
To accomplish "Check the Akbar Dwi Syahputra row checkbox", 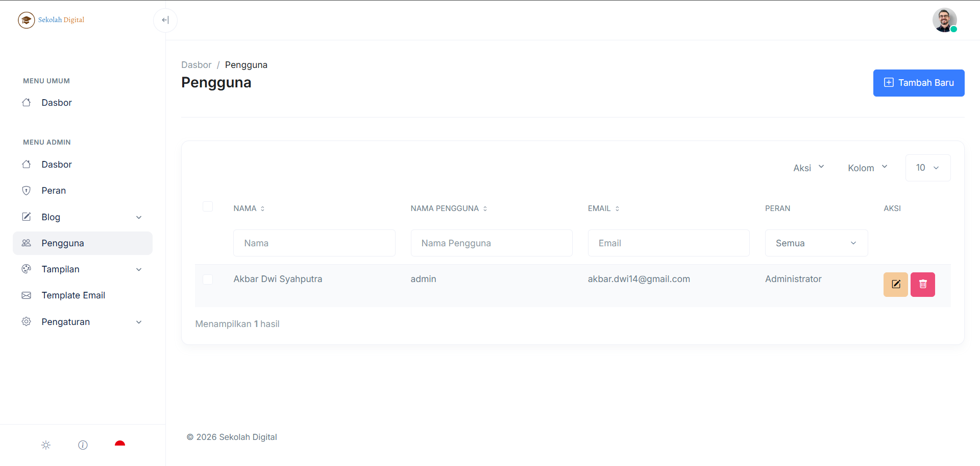I will tap(208, 279).
